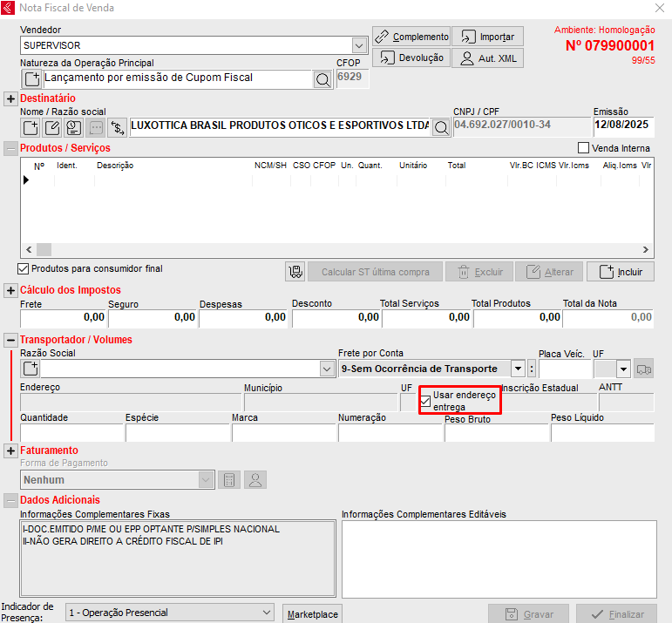Viewport: 672px width, 623px height.
Task: Expand the Cálculo dos Impostos section
Action: click(x=10, y=290)
